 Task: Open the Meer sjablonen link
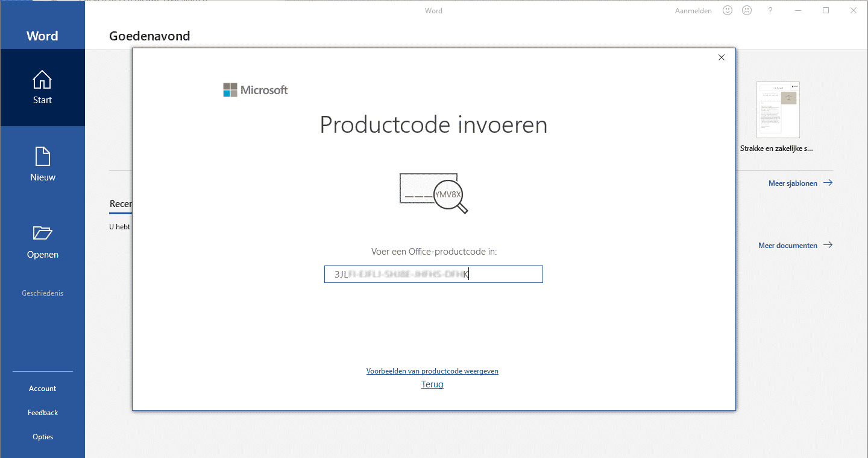coord(793,183)
